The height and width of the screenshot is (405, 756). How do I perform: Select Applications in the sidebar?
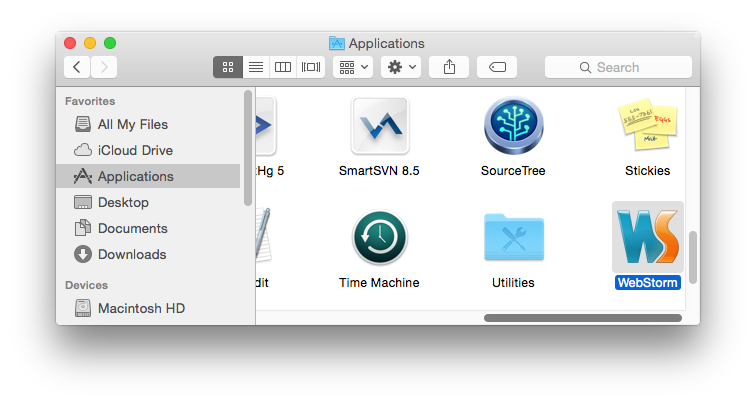pos(148,176)
